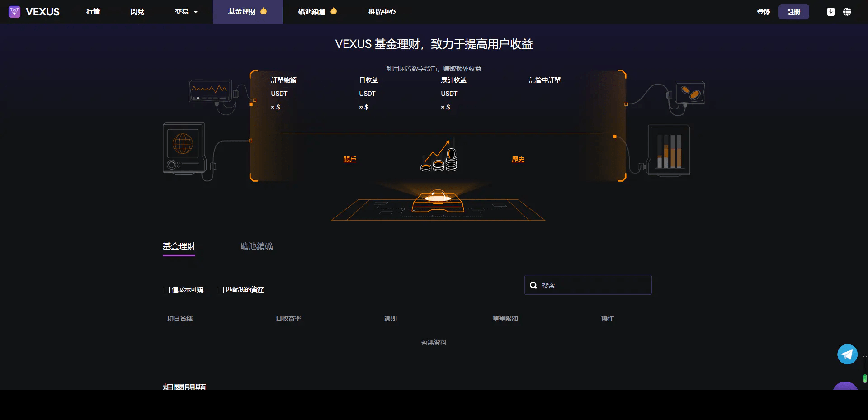Click the 項目名稱 column header
The width and height of the screenshot is (868, 420).
coord(180,318)
